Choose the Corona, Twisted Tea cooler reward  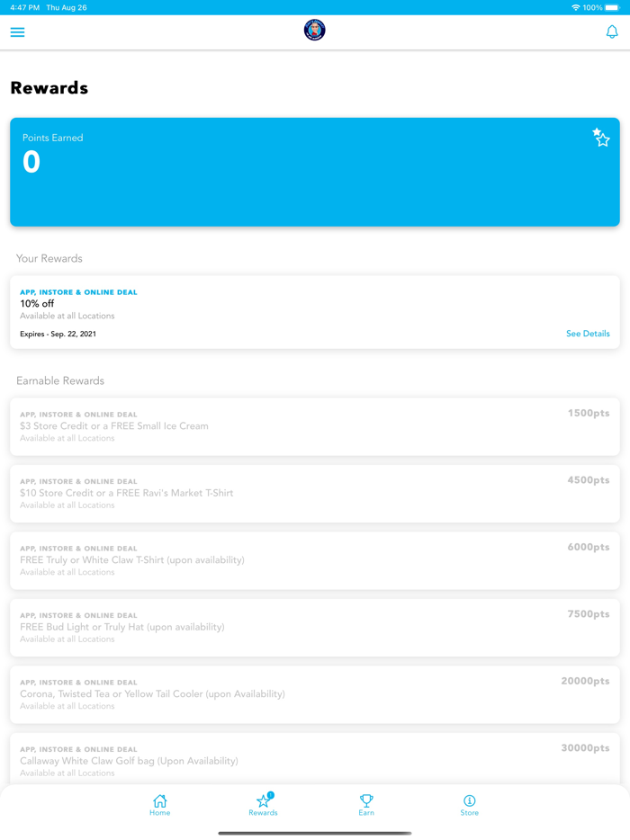pyautogui.click(x=270, y=694)
